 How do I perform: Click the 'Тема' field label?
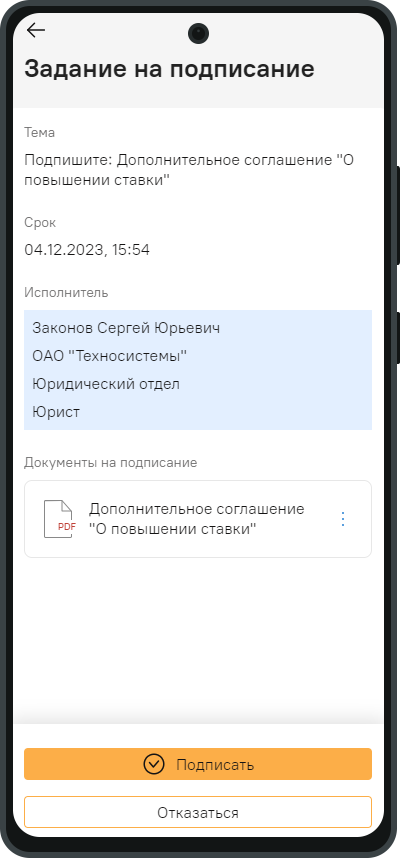click(39, 132)
